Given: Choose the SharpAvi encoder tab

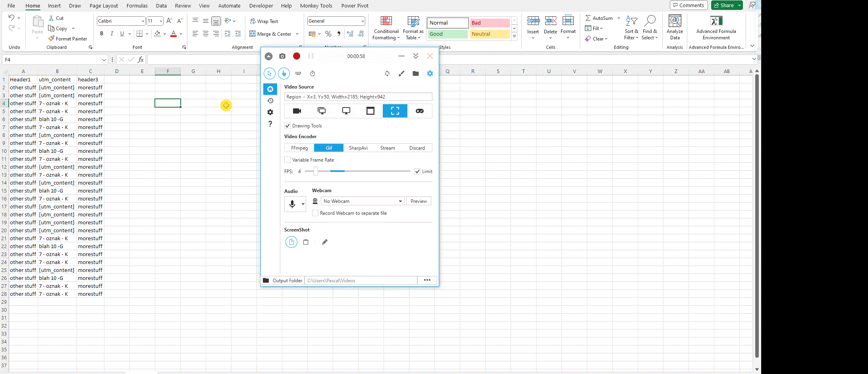Looking at the screenshot, I should pos(358,148).
